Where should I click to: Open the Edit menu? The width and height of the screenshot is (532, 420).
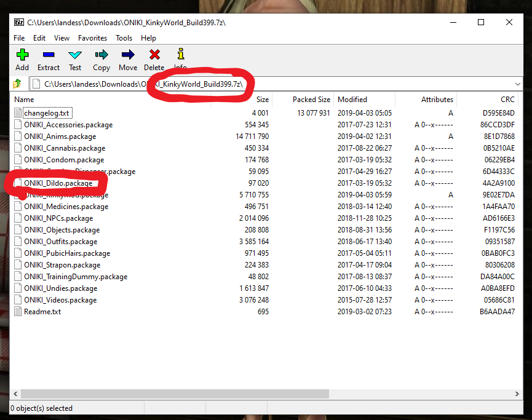point(39,38)
